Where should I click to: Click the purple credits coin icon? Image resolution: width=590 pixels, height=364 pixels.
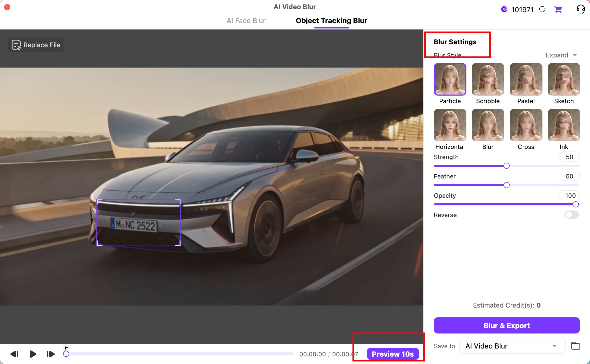tap(504, 9)
